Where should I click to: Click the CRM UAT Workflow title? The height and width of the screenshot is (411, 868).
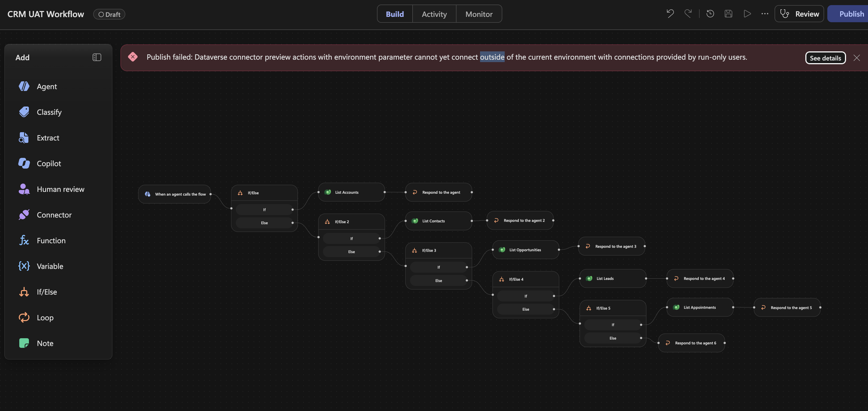pos(46,14)
